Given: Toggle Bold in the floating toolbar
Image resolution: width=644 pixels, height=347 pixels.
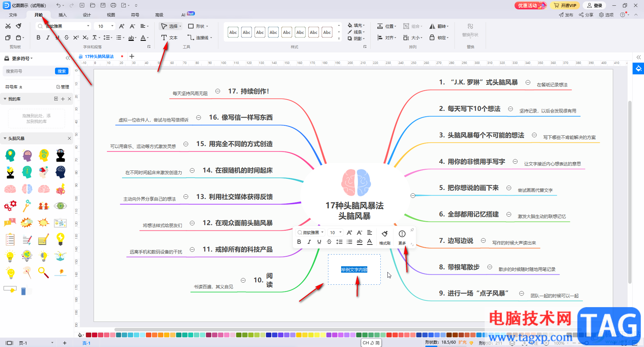Looking at the screenshot, I should point(299,242).
